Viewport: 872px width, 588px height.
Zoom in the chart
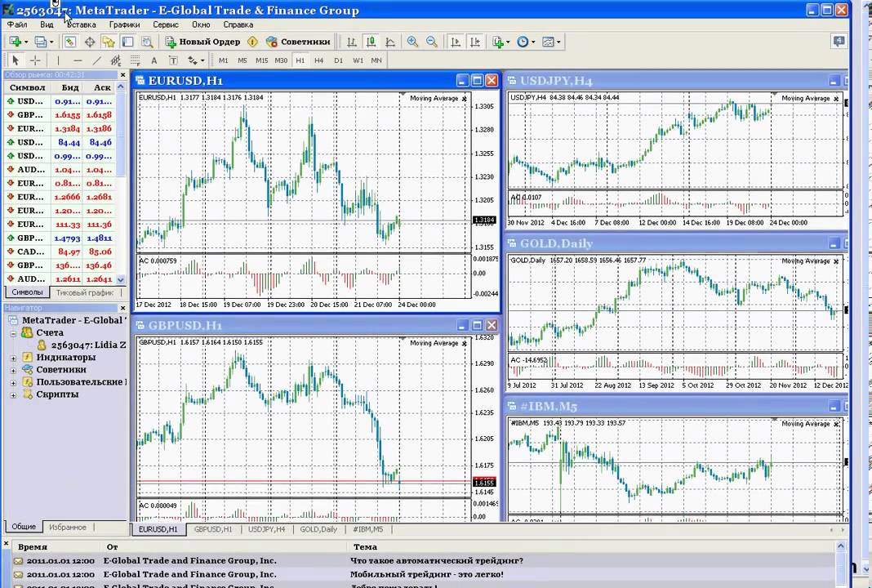pyautogui.click(x=412, y=42)
